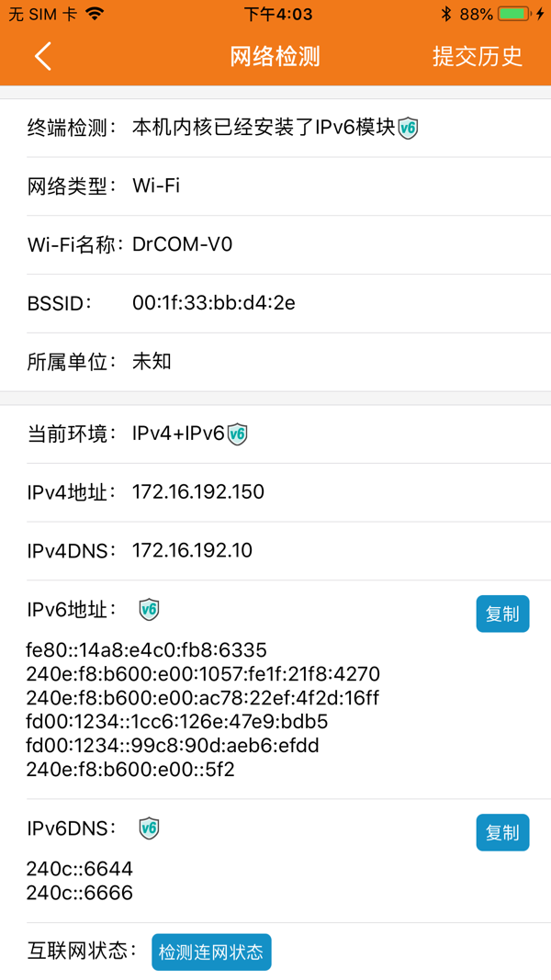Tap the 所属单位 未知 row
The width and height of the screenshot is (551, 980).
coord(275,362)
